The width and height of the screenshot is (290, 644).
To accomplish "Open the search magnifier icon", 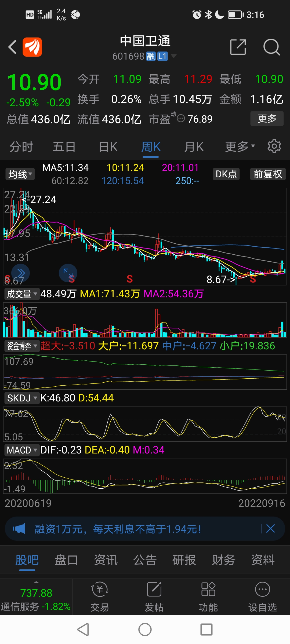I will [x=272, y=47].
